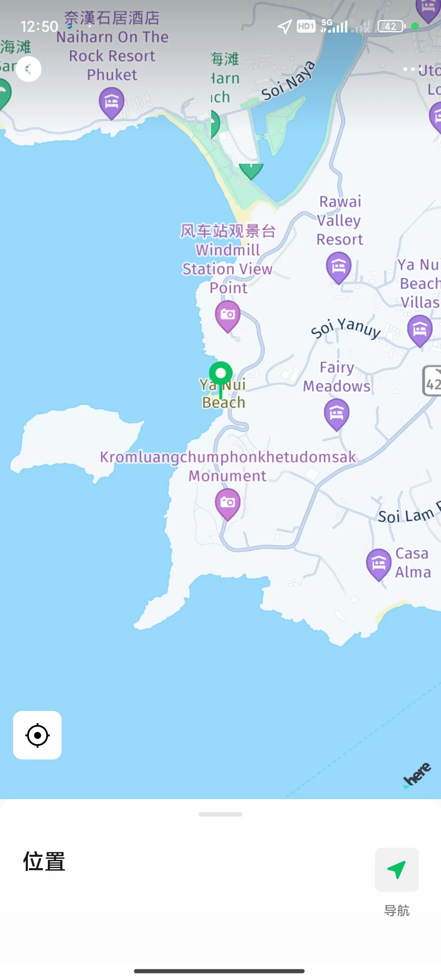Select the Casa Alma hotel marker
This screenshot has height=980, width=441.
pos(379,565)
